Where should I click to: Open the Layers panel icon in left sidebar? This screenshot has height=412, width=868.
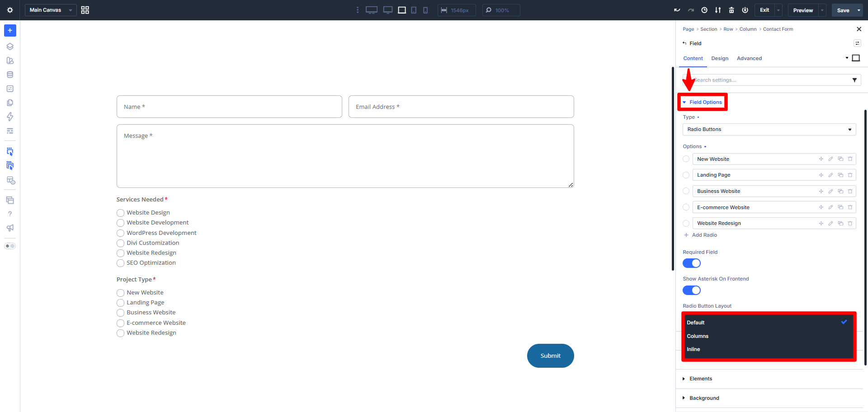click(10, 47)
